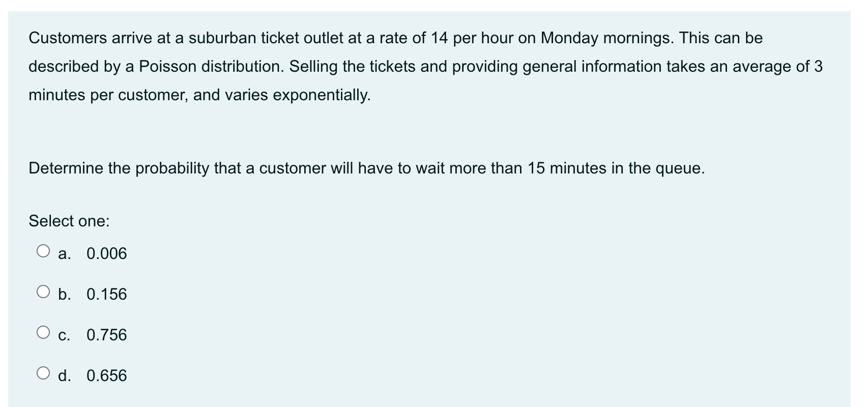
Task: Click the answer label 0.156
Action: (x=107, y=294)
